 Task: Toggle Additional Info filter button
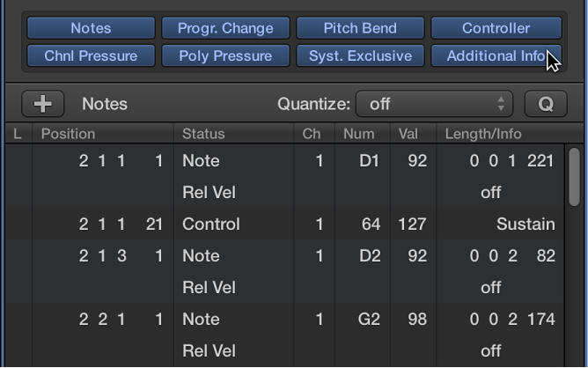pos(496,55)
